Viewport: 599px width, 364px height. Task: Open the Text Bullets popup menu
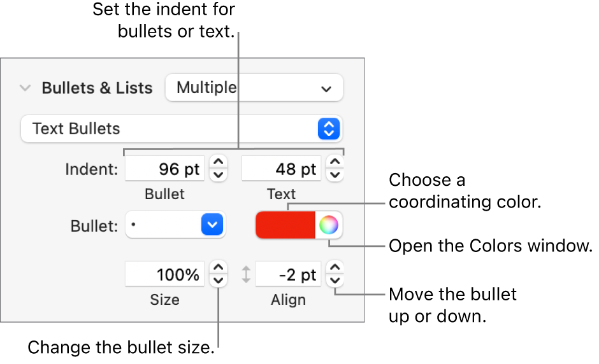point(182,129)
